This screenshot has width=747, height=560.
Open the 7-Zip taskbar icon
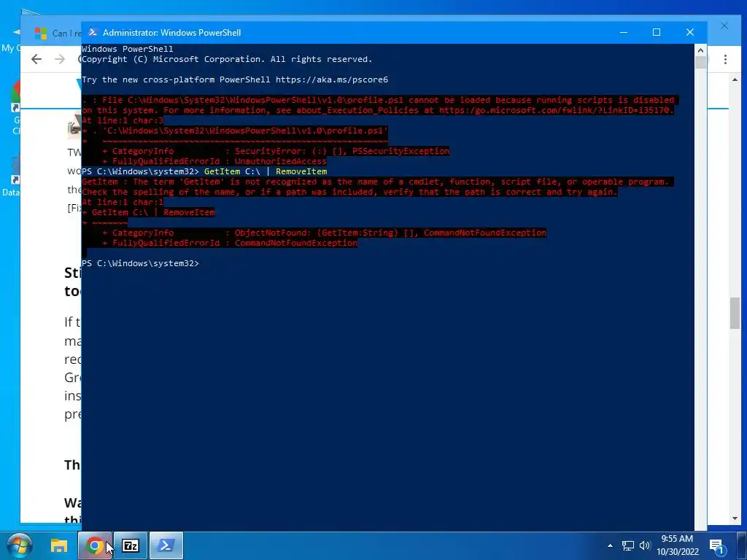(x=131, y=545)
